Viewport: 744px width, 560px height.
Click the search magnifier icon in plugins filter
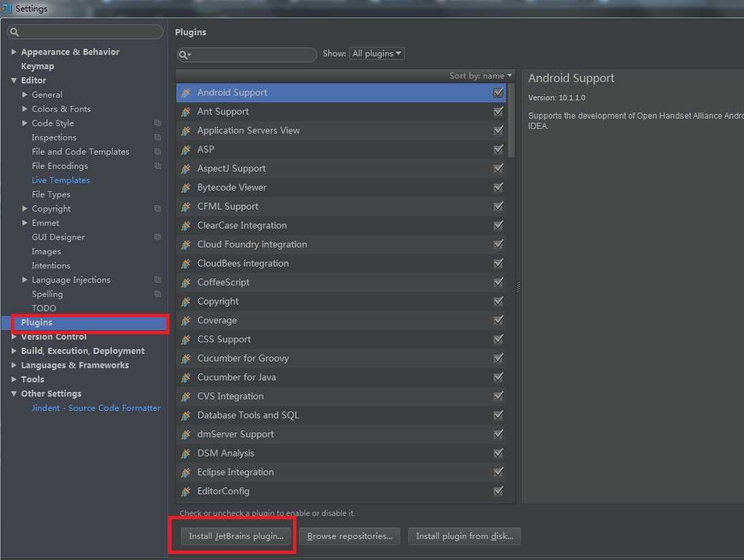(x=184, y=55)
